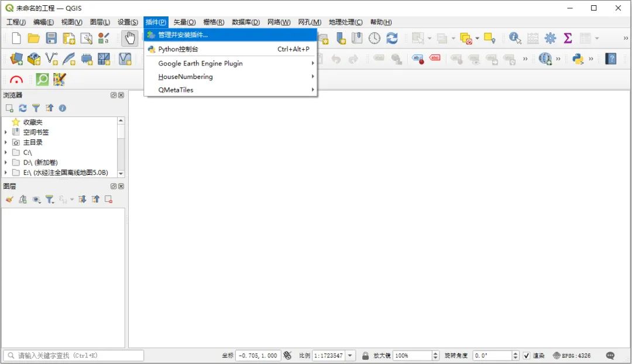Collapse all items in browser panel
The height and width of the screenshot is (364, 632).
coord(49,108)
